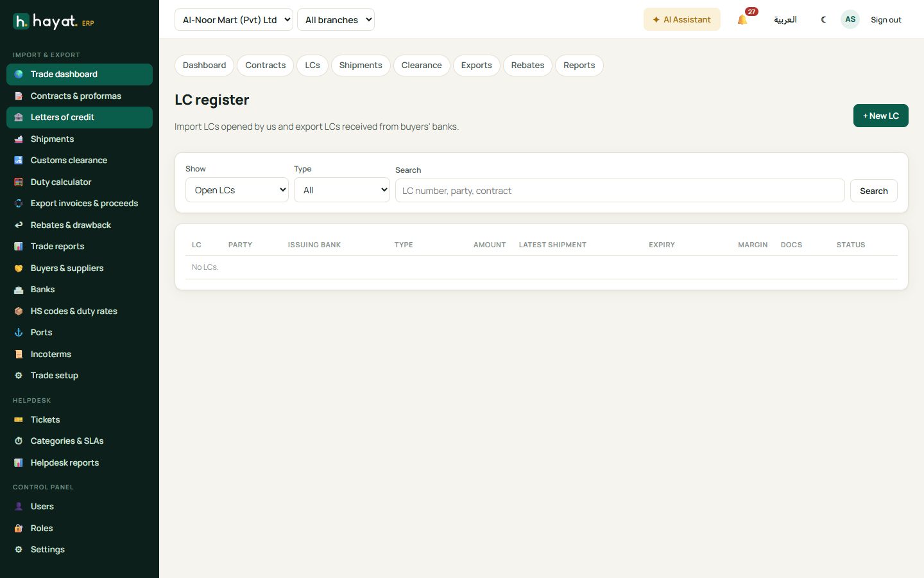Viewport: 924px width, 578px height.
Task: Open Trade setup in the sidebar
Action: point(80,376)
